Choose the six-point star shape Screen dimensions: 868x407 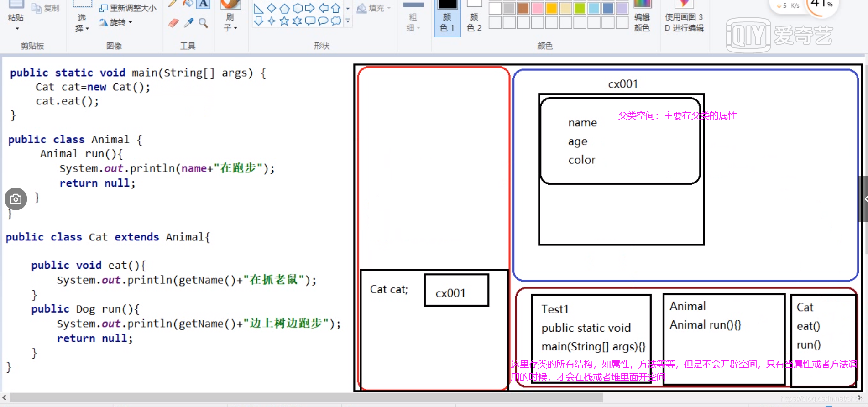click(x=297, y=21)
